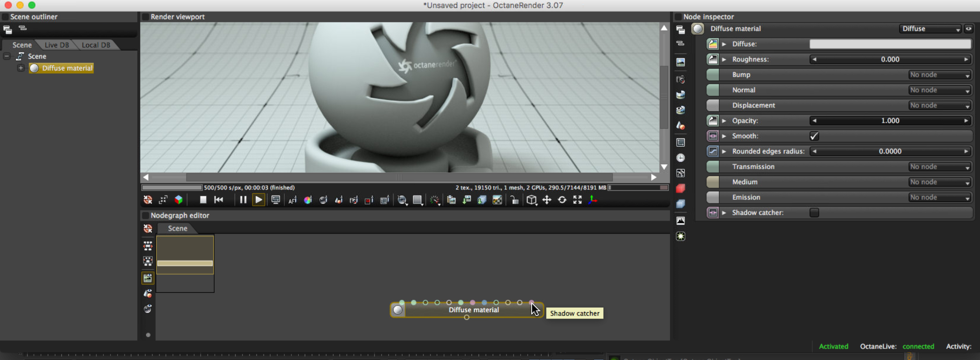Screen dimensions: 980x360
Task: Open the Normal node dropdown
Action: click(x=939, y=90)
